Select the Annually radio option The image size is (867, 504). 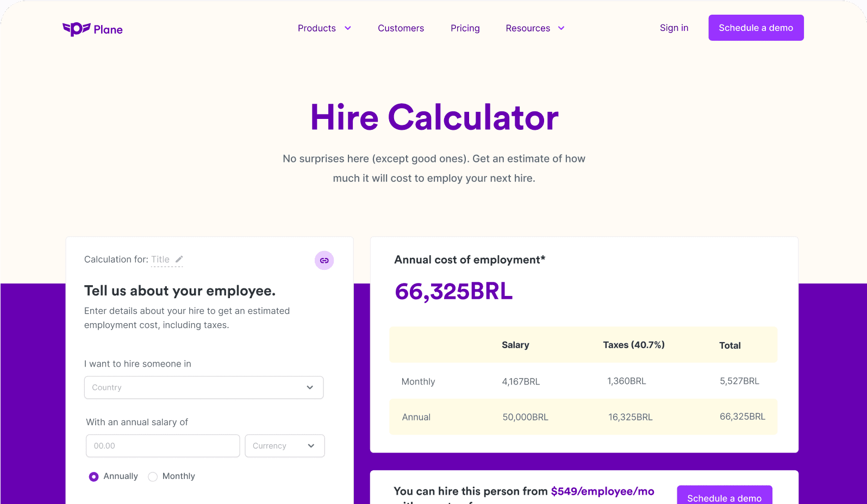93,476
